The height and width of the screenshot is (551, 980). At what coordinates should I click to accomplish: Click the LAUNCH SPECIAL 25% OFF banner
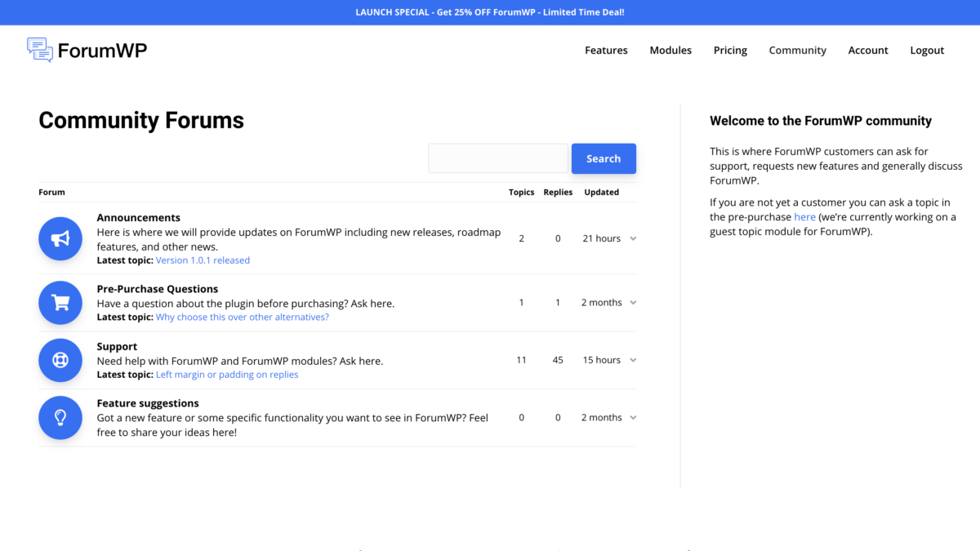[x=490, y=12]
